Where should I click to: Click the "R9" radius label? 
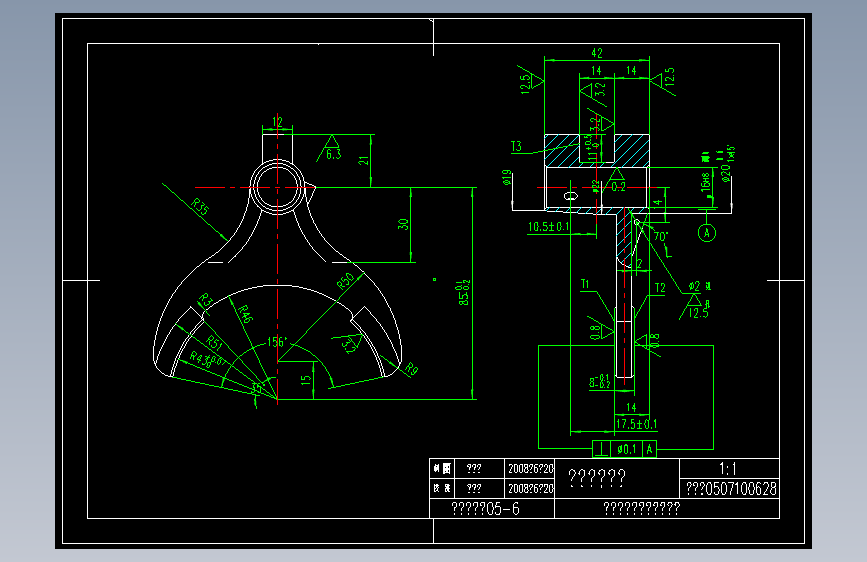(x=412, y=369)
